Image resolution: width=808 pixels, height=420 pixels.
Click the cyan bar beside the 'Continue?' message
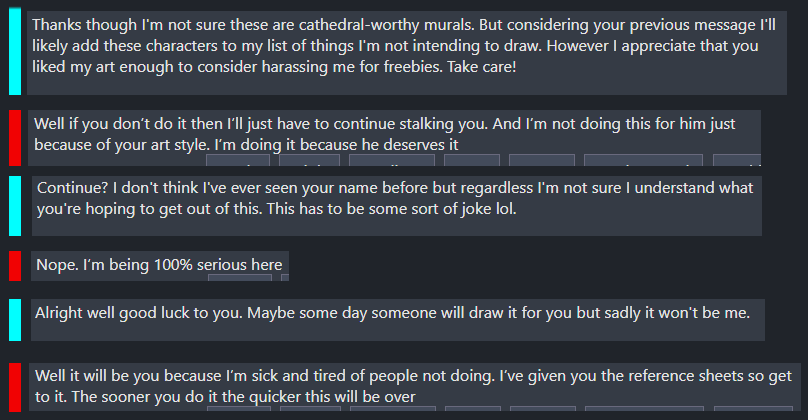15,206
